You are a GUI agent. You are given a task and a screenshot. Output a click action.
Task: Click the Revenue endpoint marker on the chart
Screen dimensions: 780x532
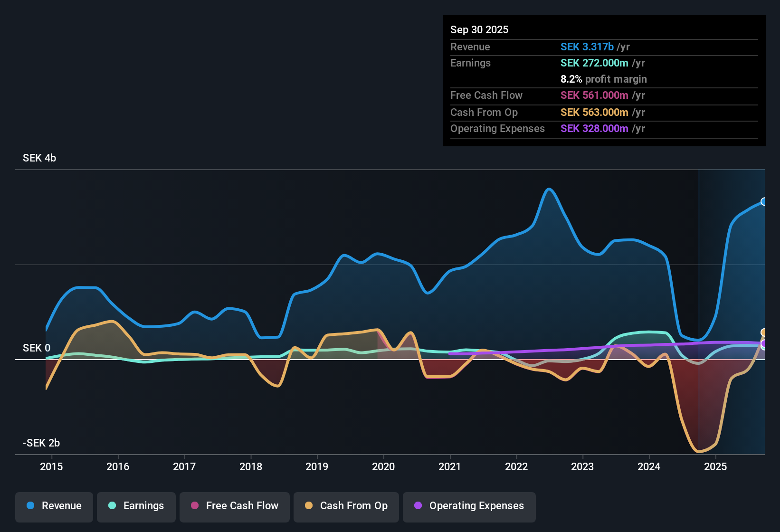pyautogui.click(x=763, y=202)
